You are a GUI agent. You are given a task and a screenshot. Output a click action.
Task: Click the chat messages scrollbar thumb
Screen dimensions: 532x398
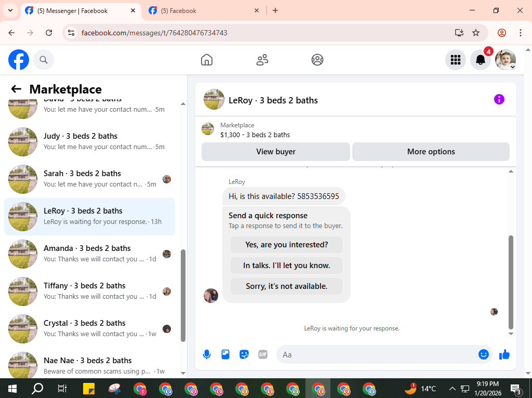click(511, 282)
